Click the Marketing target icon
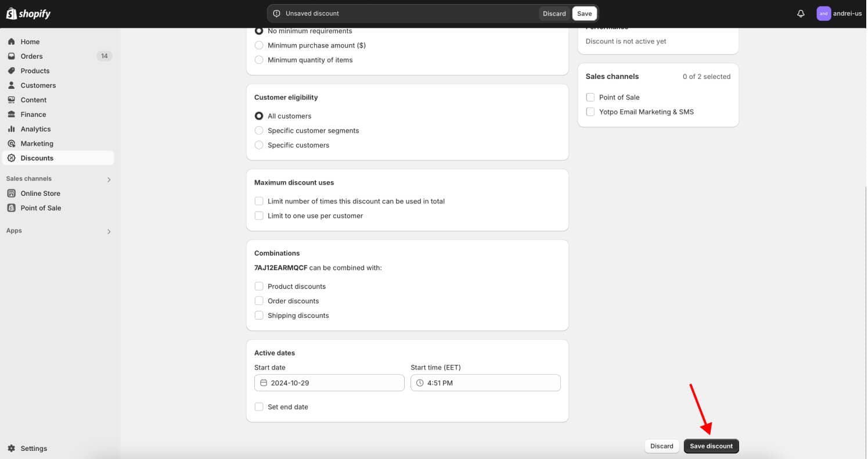The width and height of the screenshot is (868, 459). [x=11, y=144]
